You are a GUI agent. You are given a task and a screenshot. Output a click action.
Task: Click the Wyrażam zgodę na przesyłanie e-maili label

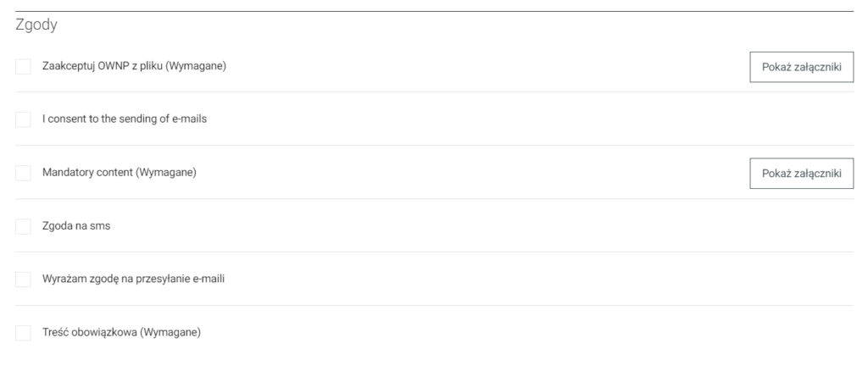[132, 279]
